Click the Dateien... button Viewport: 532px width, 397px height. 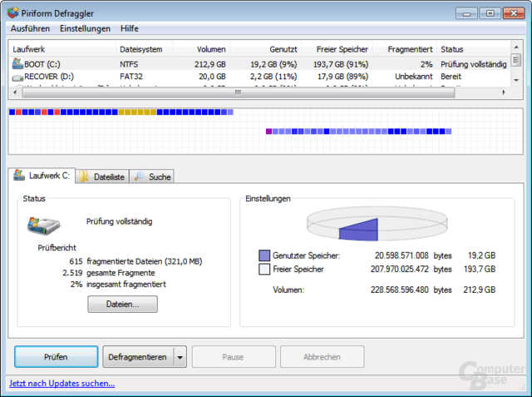coord(122,304)
